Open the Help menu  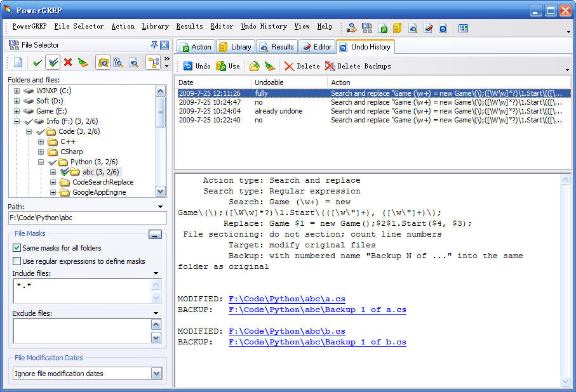point(325,27)
